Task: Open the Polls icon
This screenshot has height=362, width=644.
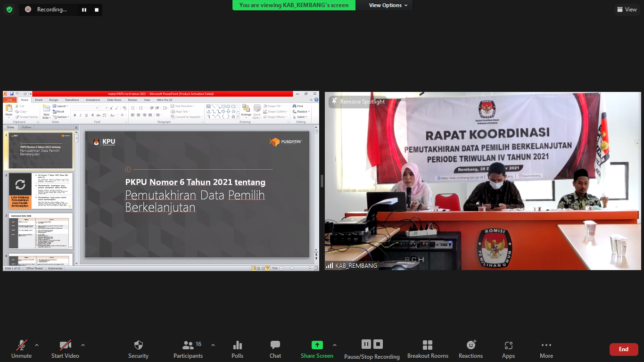Action: click(x=238, y=349)
